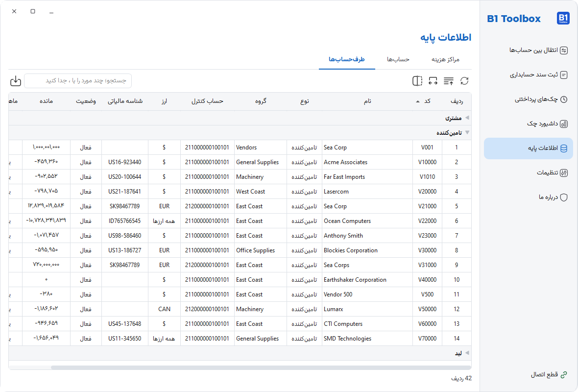
Task: Open چک‌های پرداختنی via its clock icon
Action: click(564, 99)
